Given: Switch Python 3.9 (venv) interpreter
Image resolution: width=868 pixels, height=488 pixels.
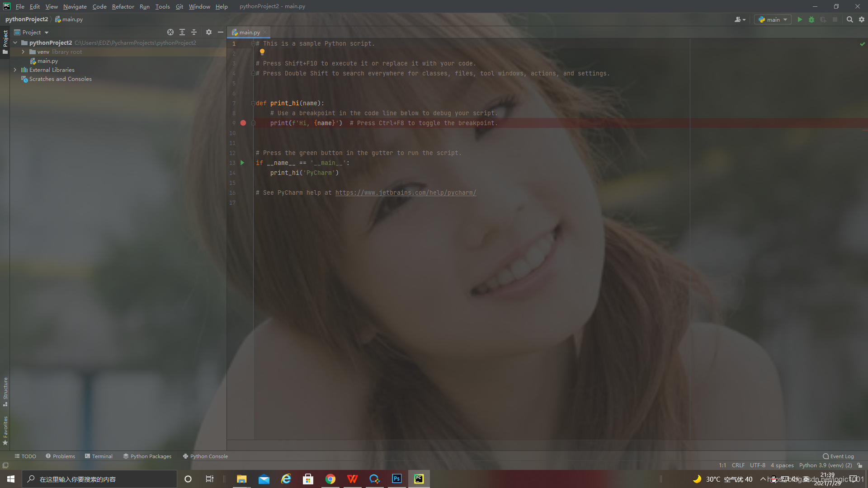Looking at the screenshot, I should coord(826,465).
